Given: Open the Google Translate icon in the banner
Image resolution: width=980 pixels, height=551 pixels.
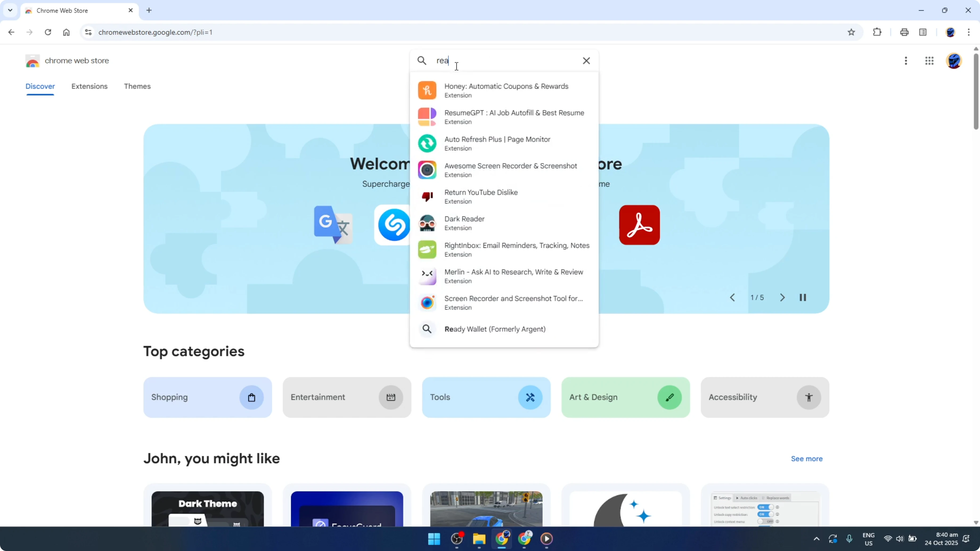Looking at the screenshot, I should pos(333,225).
